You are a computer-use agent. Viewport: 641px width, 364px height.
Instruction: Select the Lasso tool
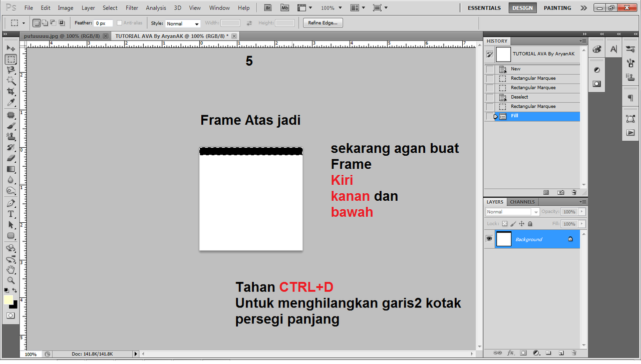11,70
